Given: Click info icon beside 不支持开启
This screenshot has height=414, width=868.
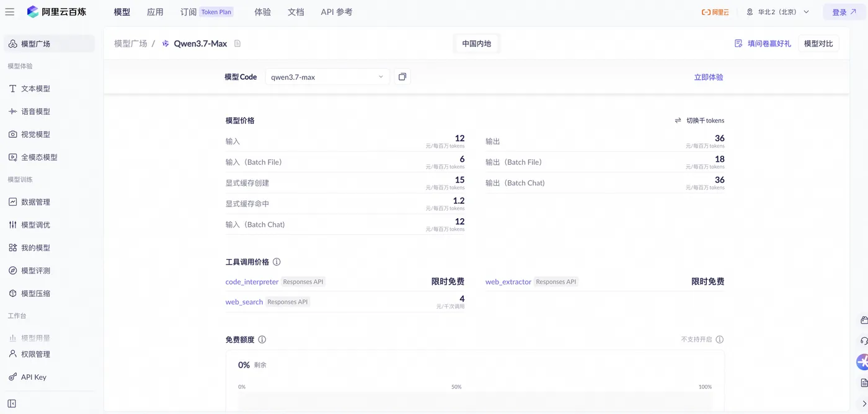Looking at the screenshot, I should tap(719, 340).
